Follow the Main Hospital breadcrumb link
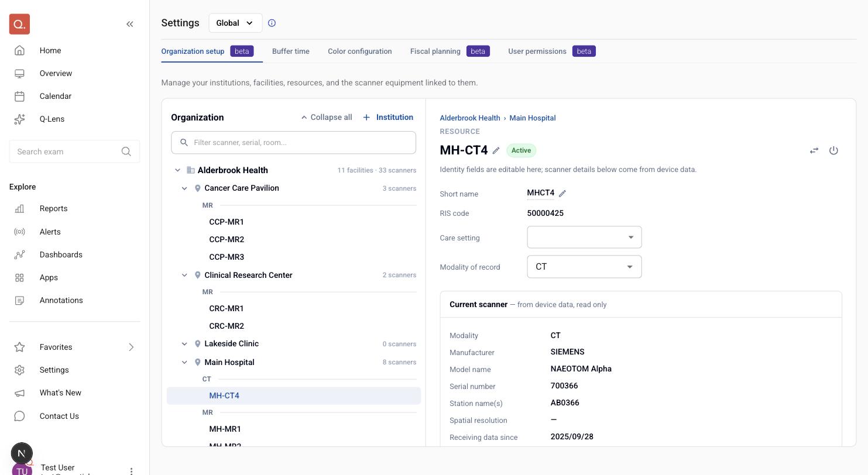The image size is (868, 475). click(533, 118)
